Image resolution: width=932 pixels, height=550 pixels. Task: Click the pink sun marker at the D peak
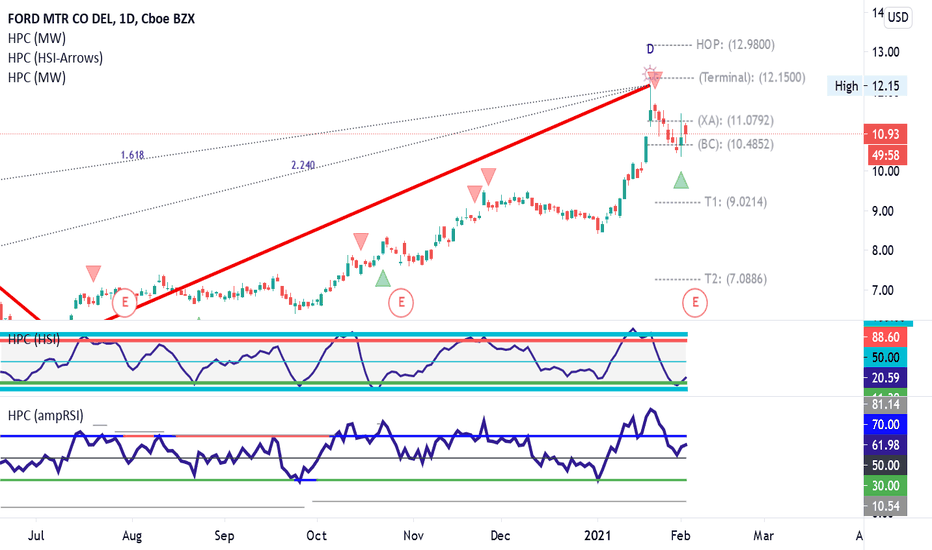[649, 74]
